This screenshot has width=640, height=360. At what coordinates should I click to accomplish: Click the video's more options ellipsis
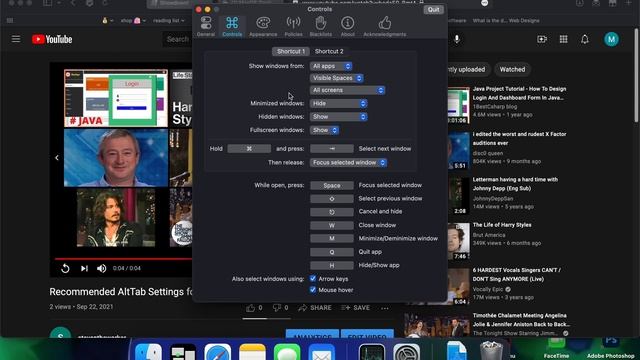click(384, 308)
